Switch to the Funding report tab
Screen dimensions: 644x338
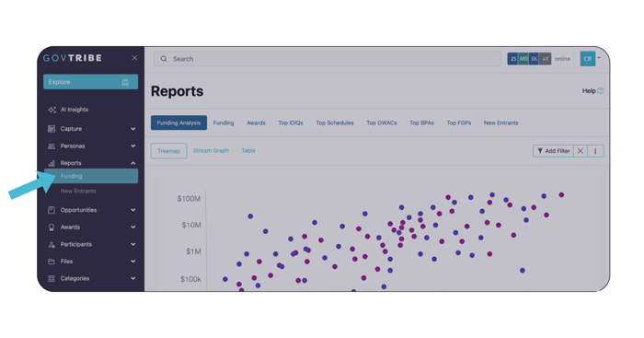[x=224, y=122]
